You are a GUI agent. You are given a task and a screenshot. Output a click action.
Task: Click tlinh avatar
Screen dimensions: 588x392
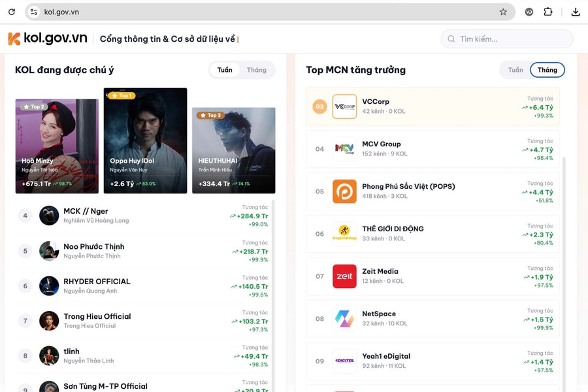pyautogui.click(x=49, y=355)
